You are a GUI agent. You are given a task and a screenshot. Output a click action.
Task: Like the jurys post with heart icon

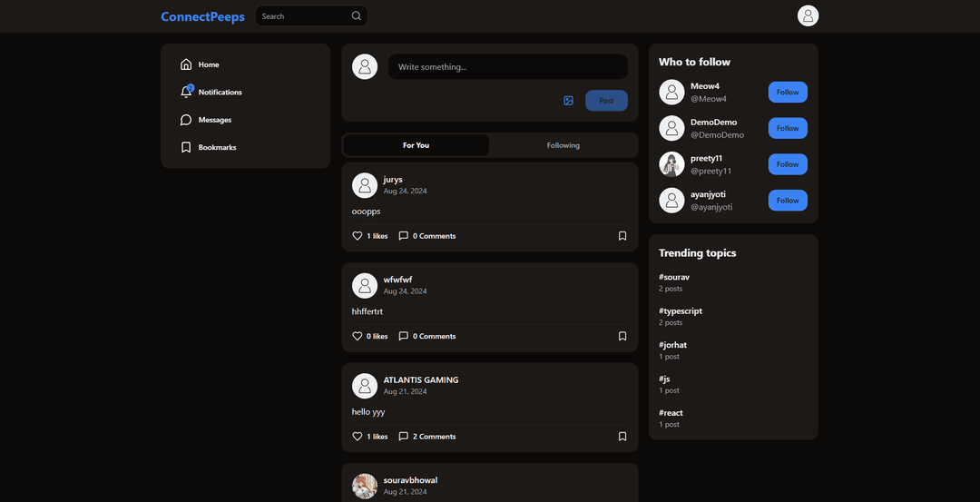tap(358, 236)
